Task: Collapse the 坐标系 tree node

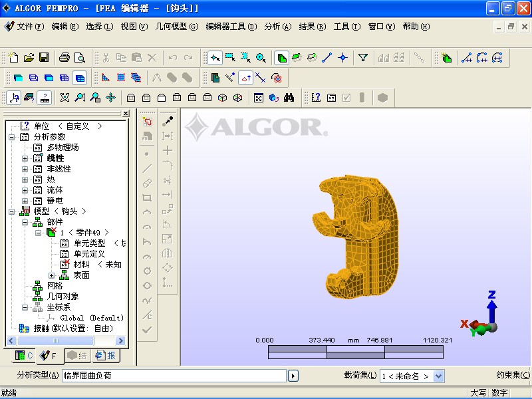Action: (x=25, y=307)
